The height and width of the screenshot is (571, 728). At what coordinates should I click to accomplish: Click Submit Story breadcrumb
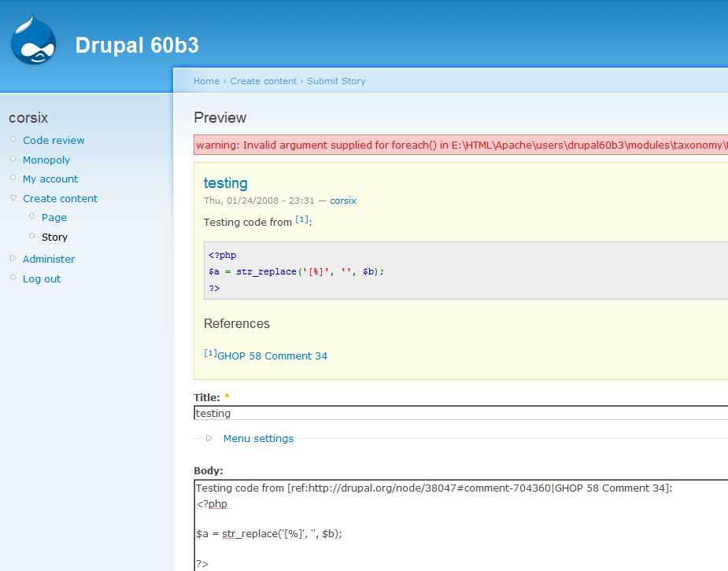click(x=336, y=81)
